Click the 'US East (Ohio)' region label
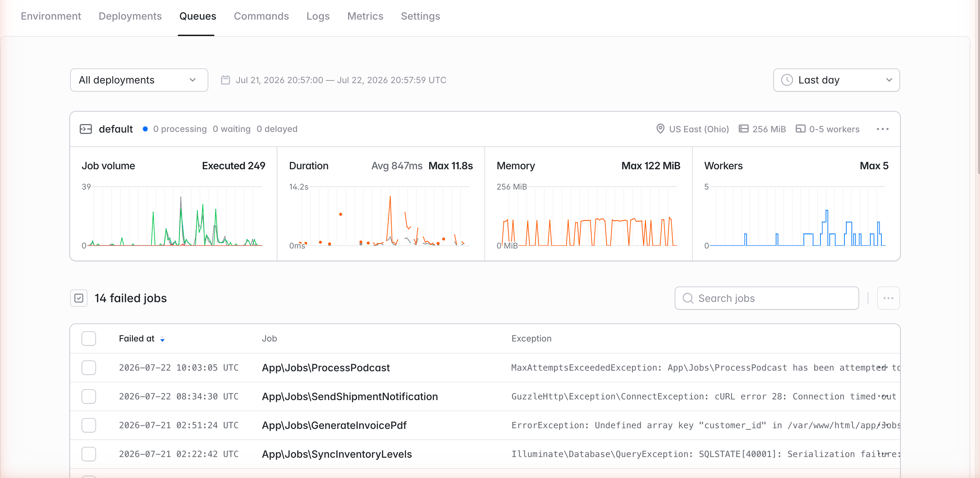This screenshot has width=980, height=478. point(699,129)
